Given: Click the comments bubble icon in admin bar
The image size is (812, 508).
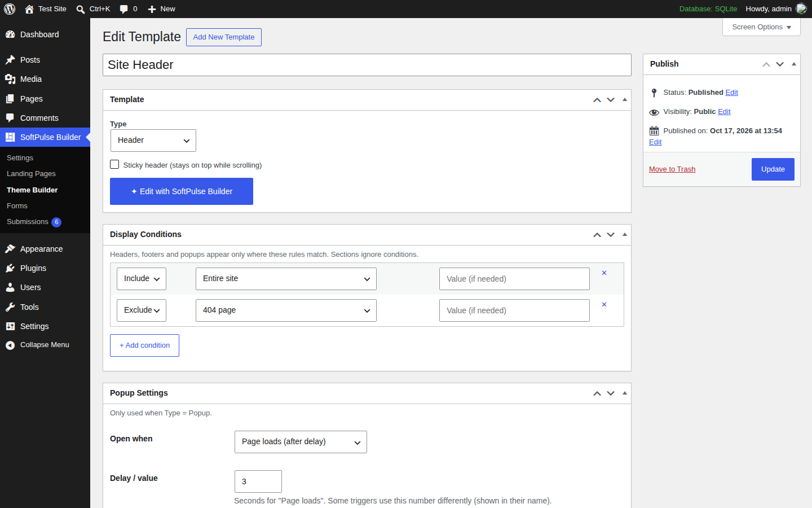Looking at the screenshot, I should (x=124, y=9).
